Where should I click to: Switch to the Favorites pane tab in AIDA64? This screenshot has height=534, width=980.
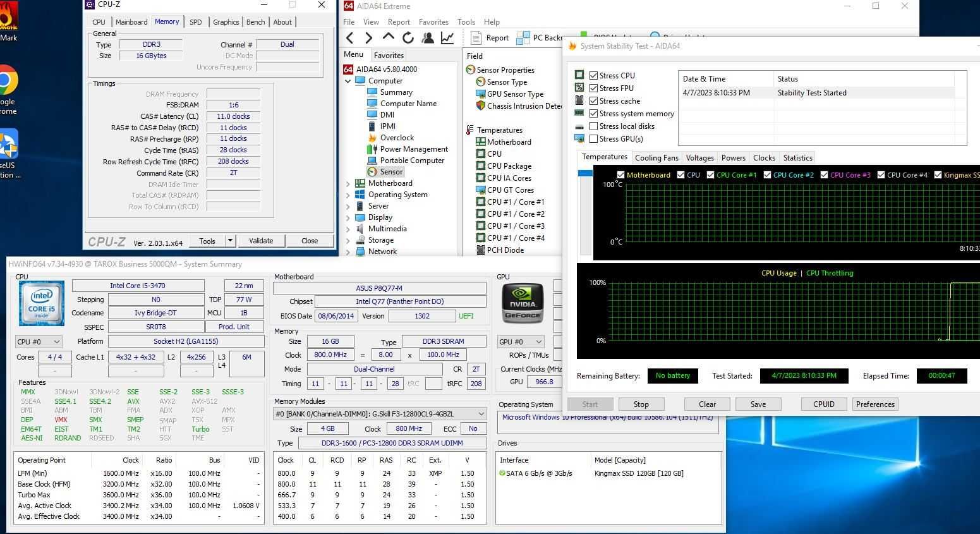point(389,55)
